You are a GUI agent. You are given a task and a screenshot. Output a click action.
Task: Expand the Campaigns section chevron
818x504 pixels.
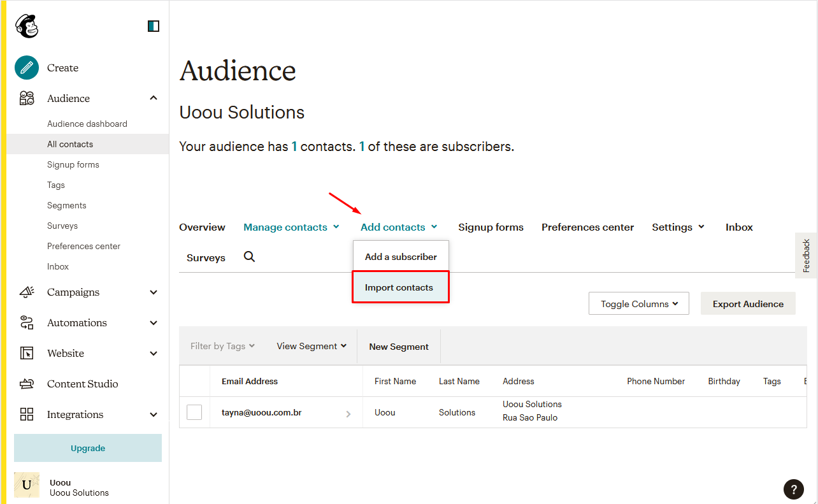pyautogui.click(x=154, y=292)
